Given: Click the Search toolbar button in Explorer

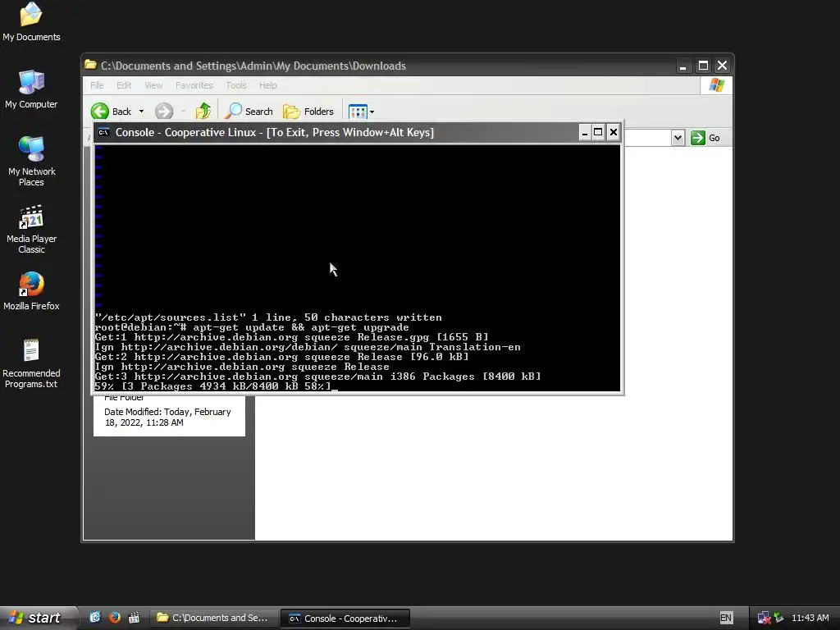Looking at the screenshot, I should point(249,112).
